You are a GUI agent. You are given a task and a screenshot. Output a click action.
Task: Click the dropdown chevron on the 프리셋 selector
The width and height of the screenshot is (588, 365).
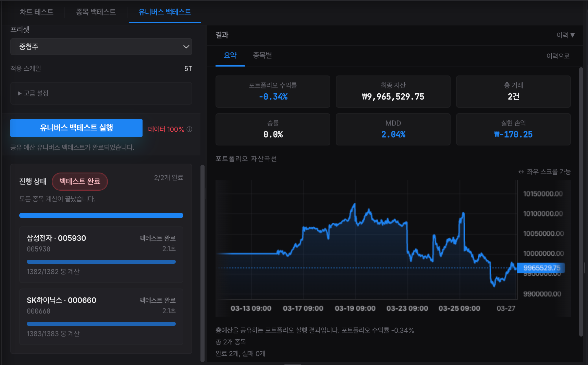click(186, 47)
